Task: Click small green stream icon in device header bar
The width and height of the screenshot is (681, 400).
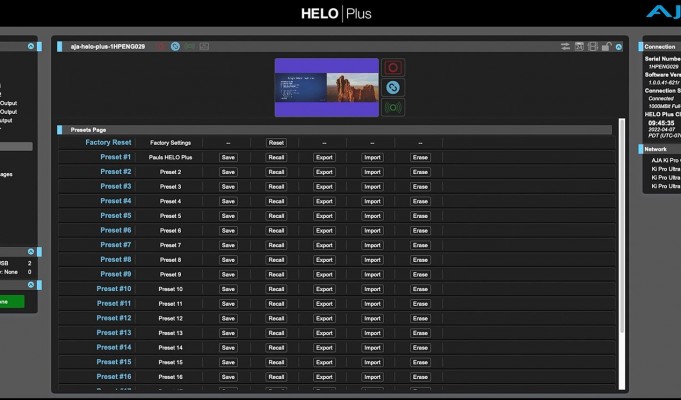Action: coord(189,46)
